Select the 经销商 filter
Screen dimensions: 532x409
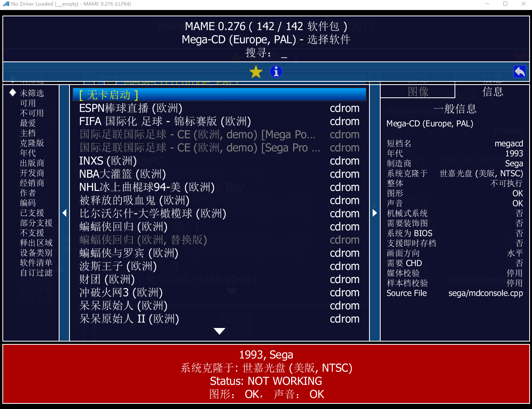click(32, 183)
